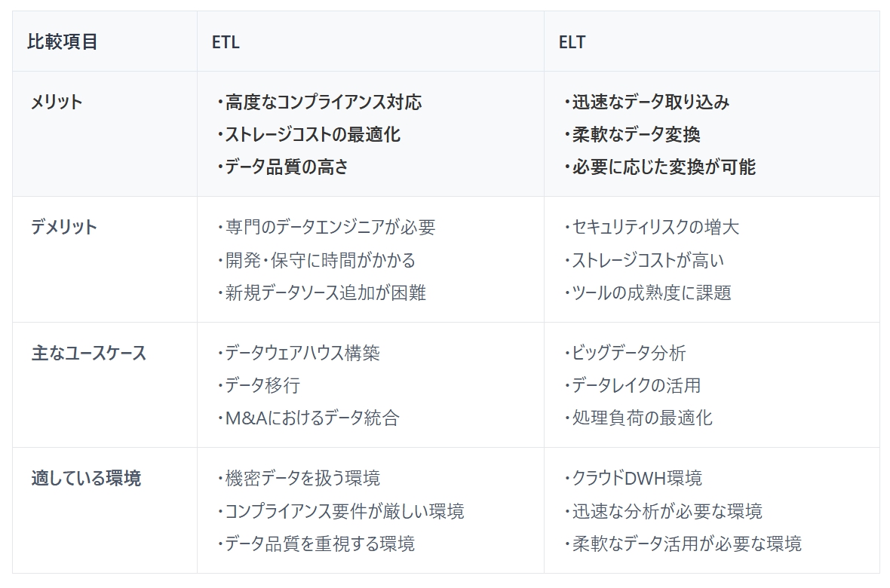Viewport: 890px width, 588px height.
Task: Click the 主なユースケース row label
Action: tap(88, 353)
